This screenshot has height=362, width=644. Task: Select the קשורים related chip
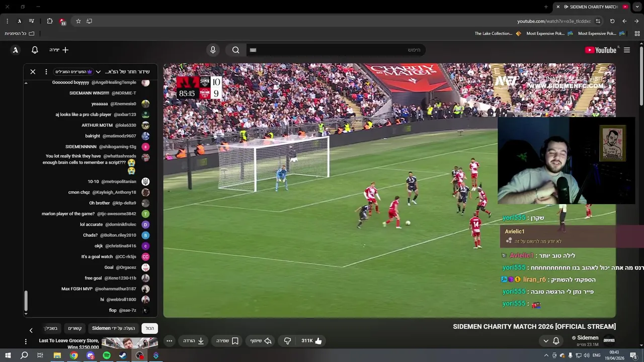[75, 328]
